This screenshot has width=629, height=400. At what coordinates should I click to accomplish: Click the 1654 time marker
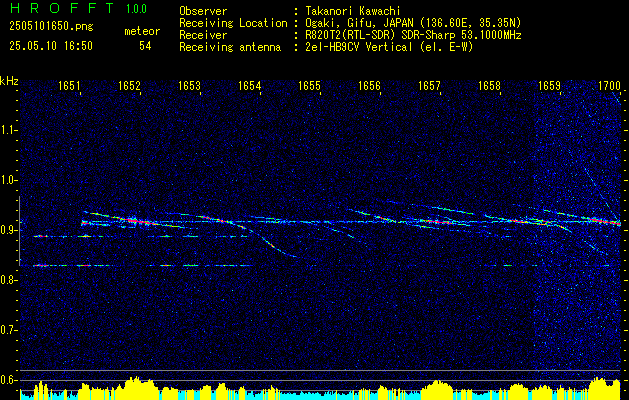250,85
